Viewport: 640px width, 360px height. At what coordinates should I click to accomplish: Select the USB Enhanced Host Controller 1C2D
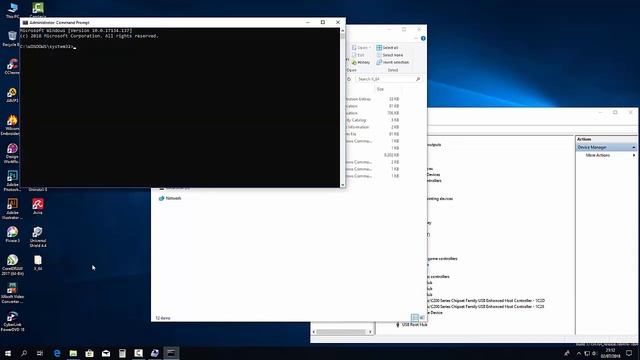pos(486,301)
